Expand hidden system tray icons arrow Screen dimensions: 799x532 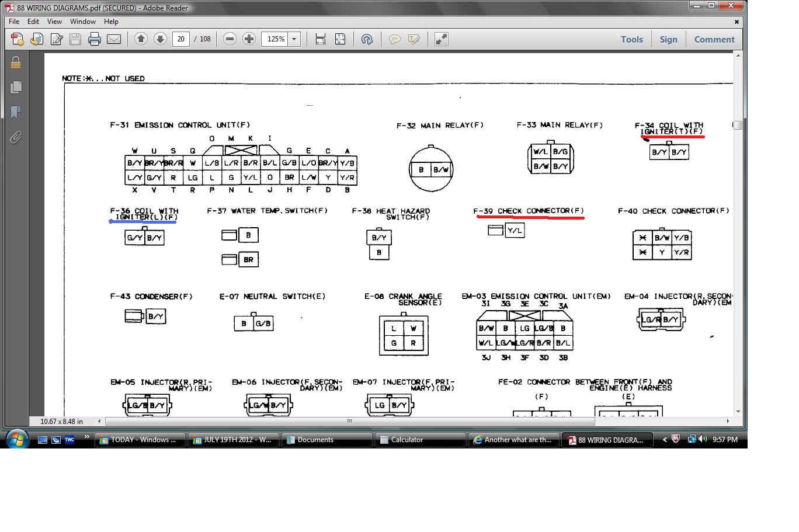coord(665,440)
